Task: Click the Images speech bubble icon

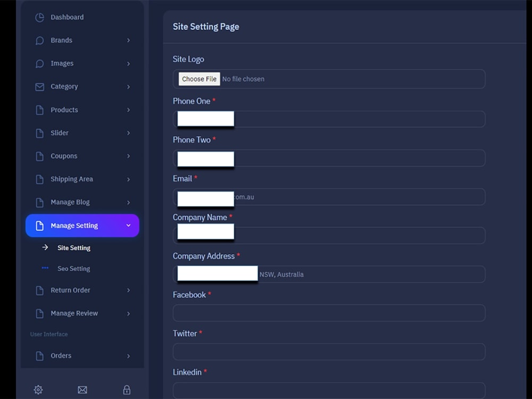Action: 39,63
